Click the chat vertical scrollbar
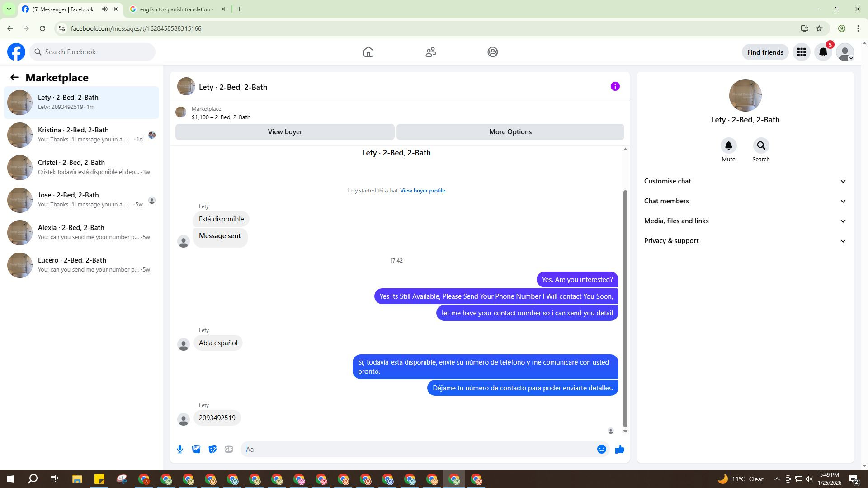The image size is (868, 488). pos(625,309)
